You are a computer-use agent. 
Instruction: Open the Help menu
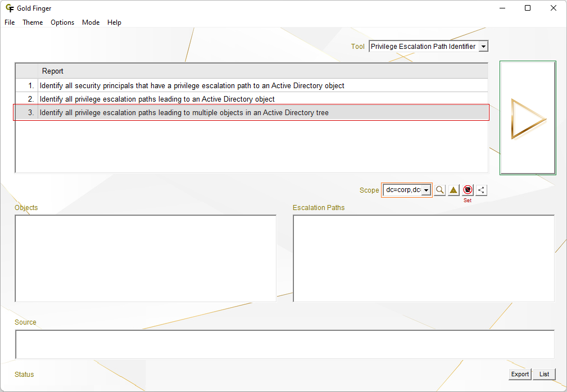pyautogui.click(x=114, y=22)
